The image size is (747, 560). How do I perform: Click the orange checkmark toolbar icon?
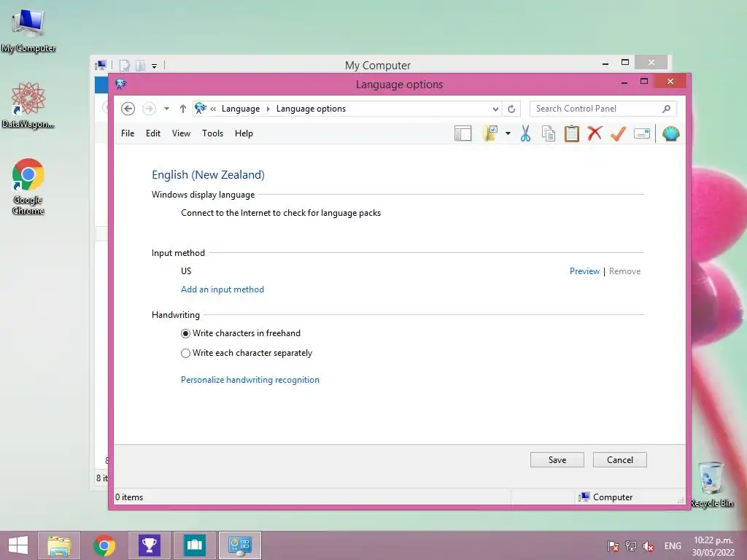(618, 133)
